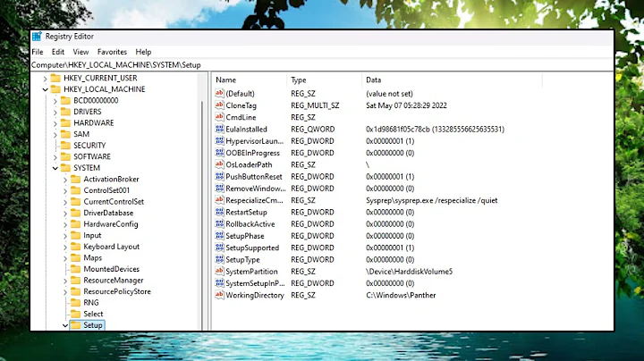
Task: Select the ActivationBroker key
Action: point(111,179)
